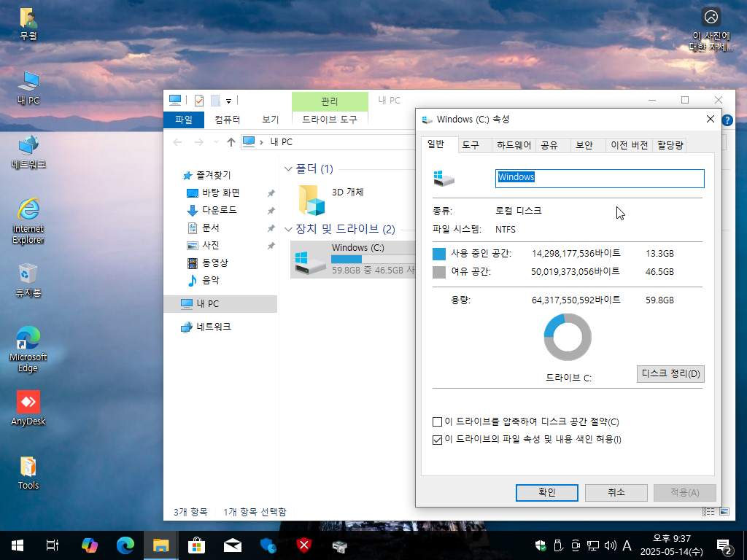Click the Explorer help question mark icon

[x=727, y=120]
